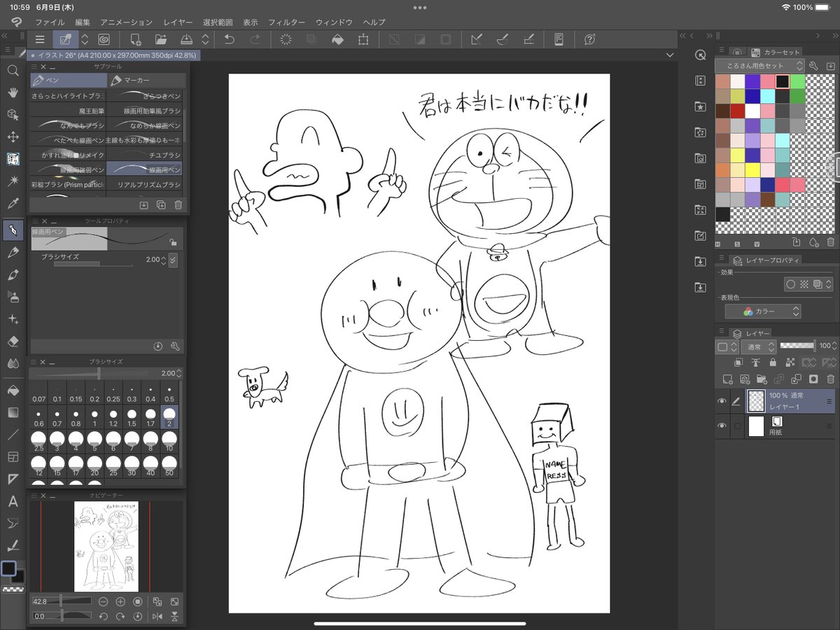Click the Navigator canvas thumbnail
This screenshot has height=630, width=840.
[x=106, y=546]
